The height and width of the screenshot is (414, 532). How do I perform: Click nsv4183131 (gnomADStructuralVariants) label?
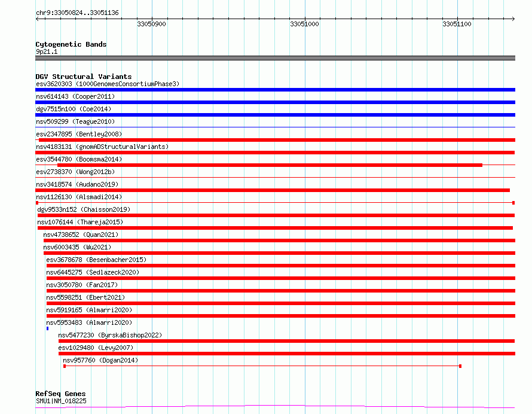pyautogui.click(x=102, y=147)
